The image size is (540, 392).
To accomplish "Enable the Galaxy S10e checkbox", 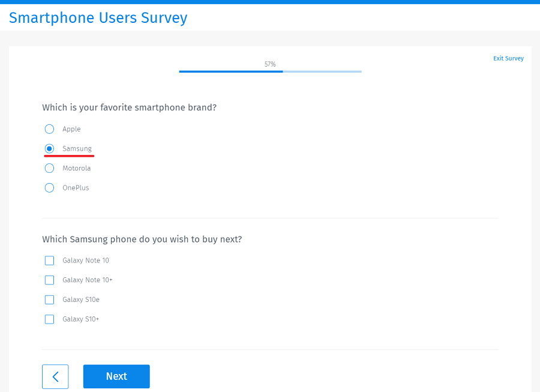I will (x=50, y=300).
